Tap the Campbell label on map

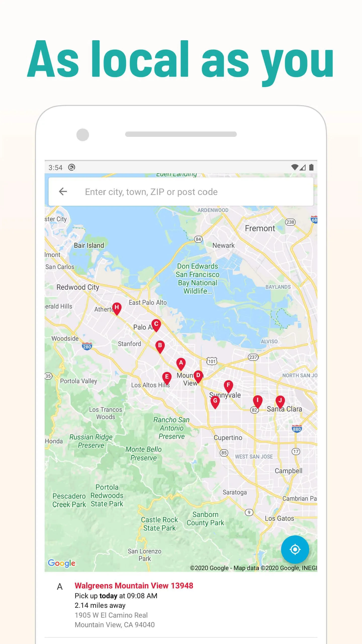288,471
